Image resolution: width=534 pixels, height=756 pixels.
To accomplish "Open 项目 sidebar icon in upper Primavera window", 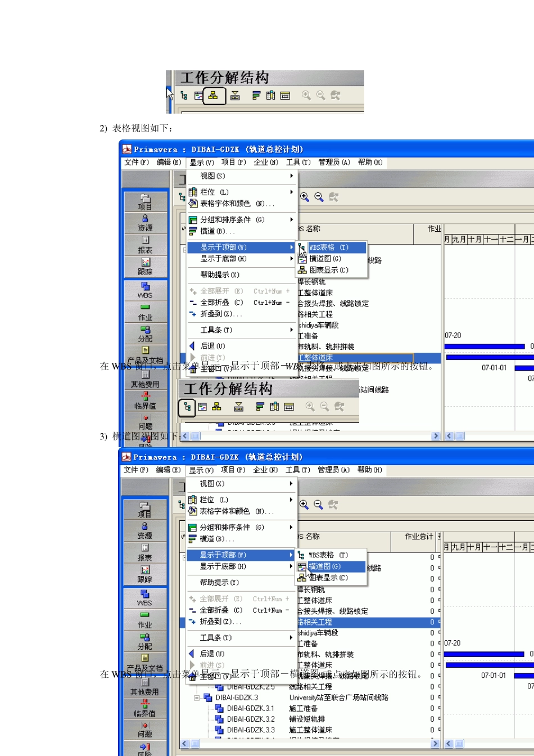I will pos(145,202).
